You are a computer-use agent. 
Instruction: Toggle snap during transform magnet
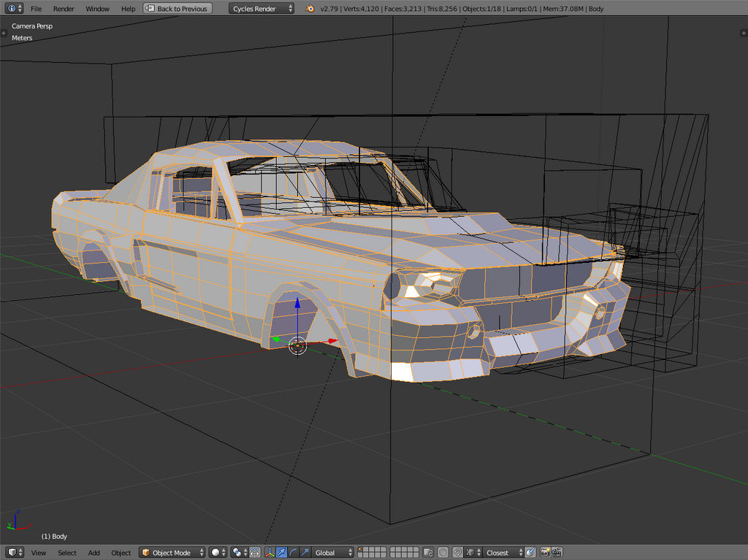(457, 553)
